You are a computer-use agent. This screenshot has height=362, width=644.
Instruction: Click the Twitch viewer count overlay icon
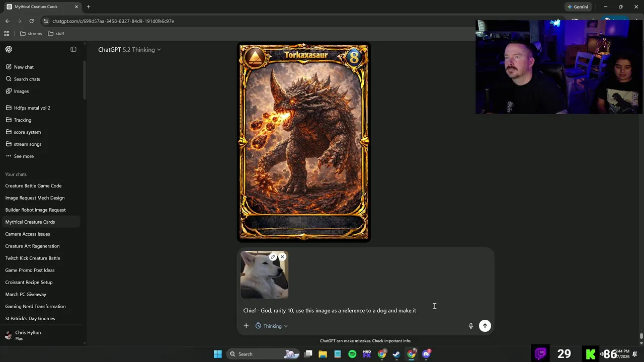coord(541,353)
